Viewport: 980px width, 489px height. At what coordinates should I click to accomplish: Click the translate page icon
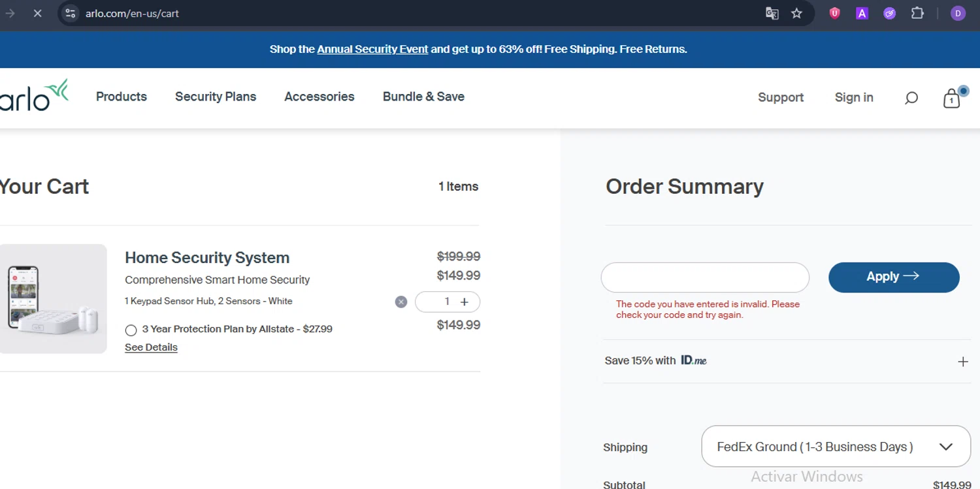pyautogui.click(x=772, y=13)
